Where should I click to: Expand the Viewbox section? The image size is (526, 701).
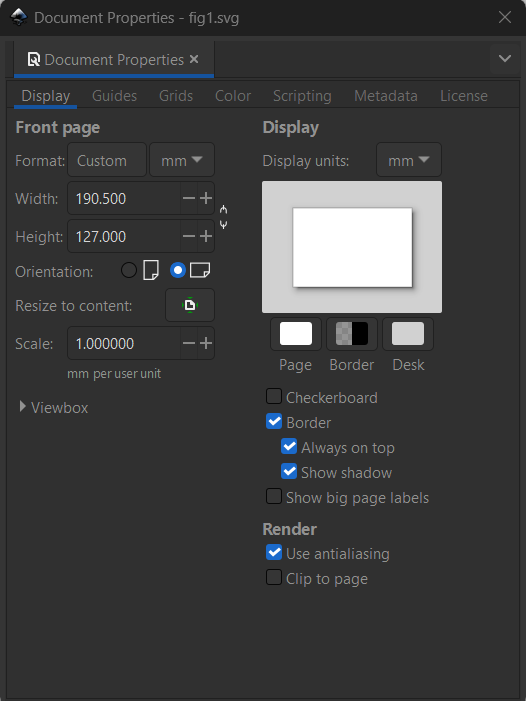[x=53, y=407]
